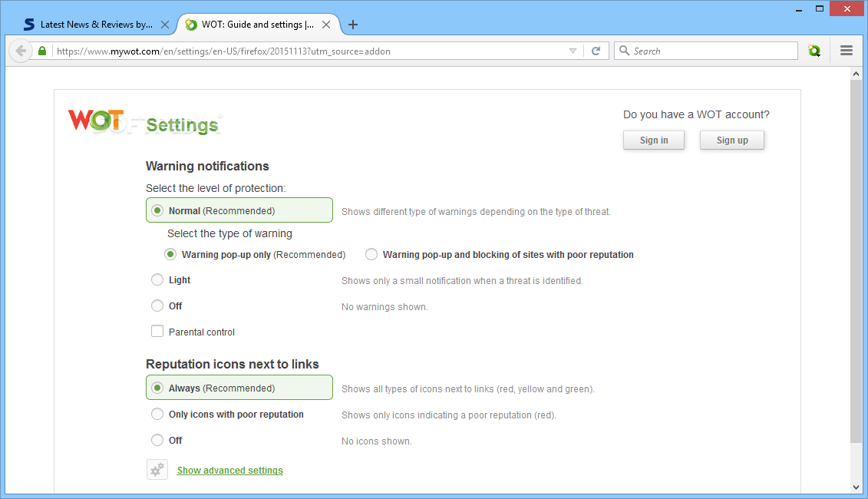Choose Only icons with poor reputation

pyautogui.click(x=157, y=414)
